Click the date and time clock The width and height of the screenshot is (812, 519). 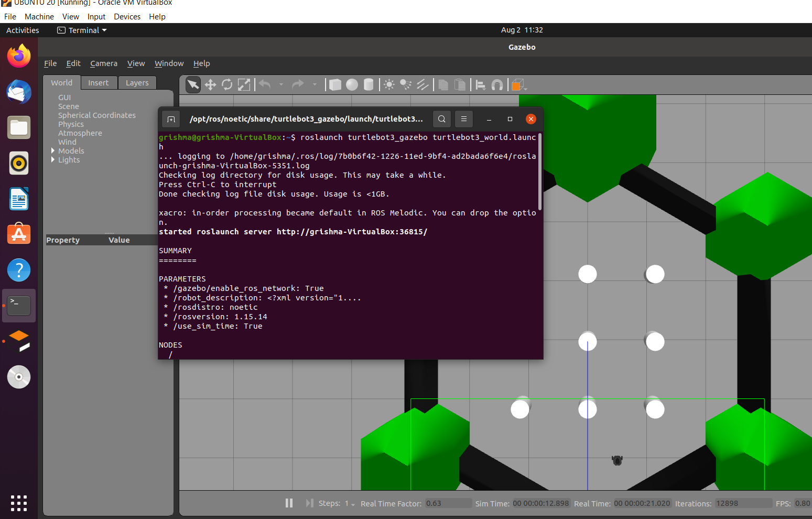click(x=522, y=30)
